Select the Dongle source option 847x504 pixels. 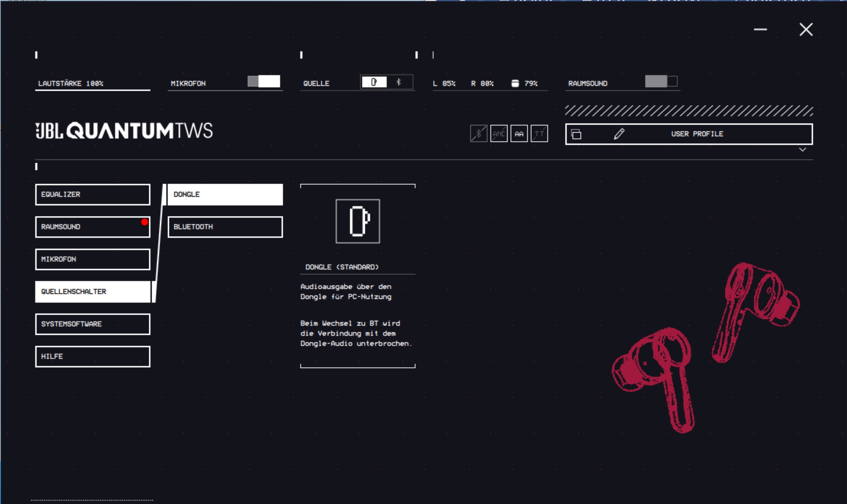225,195
